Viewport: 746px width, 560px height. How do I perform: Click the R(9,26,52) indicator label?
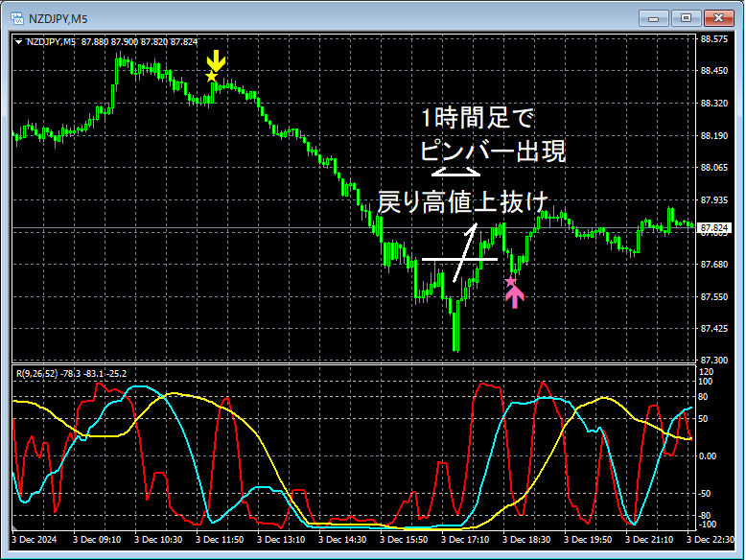(x=72, y=373)
